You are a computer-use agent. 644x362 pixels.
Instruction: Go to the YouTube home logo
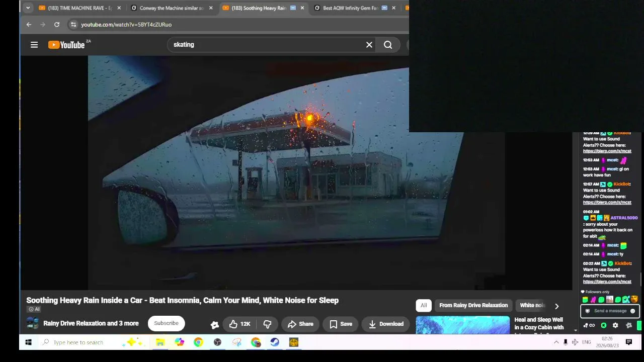pyautogui.click(x=66, y=45)
